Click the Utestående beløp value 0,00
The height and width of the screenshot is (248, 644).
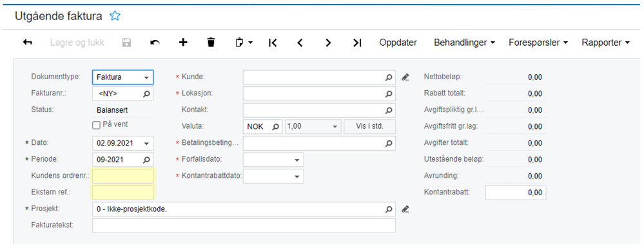click(535, 159)
